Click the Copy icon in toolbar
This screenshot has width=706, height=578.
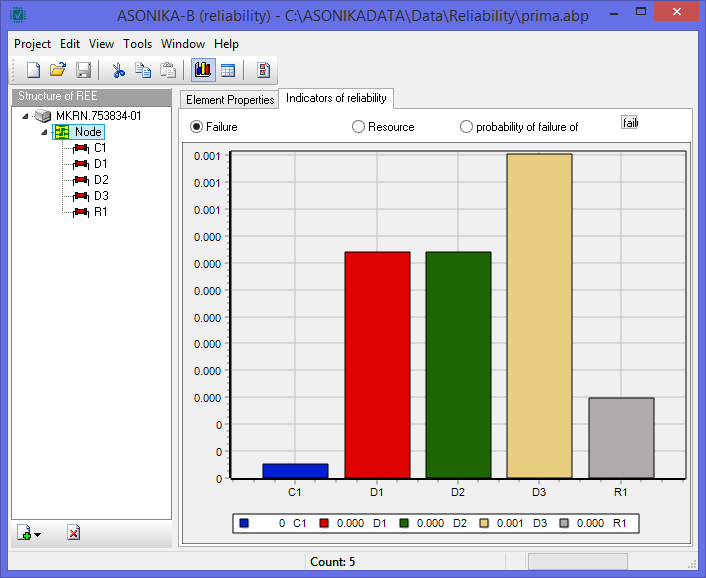pos(143,70)
